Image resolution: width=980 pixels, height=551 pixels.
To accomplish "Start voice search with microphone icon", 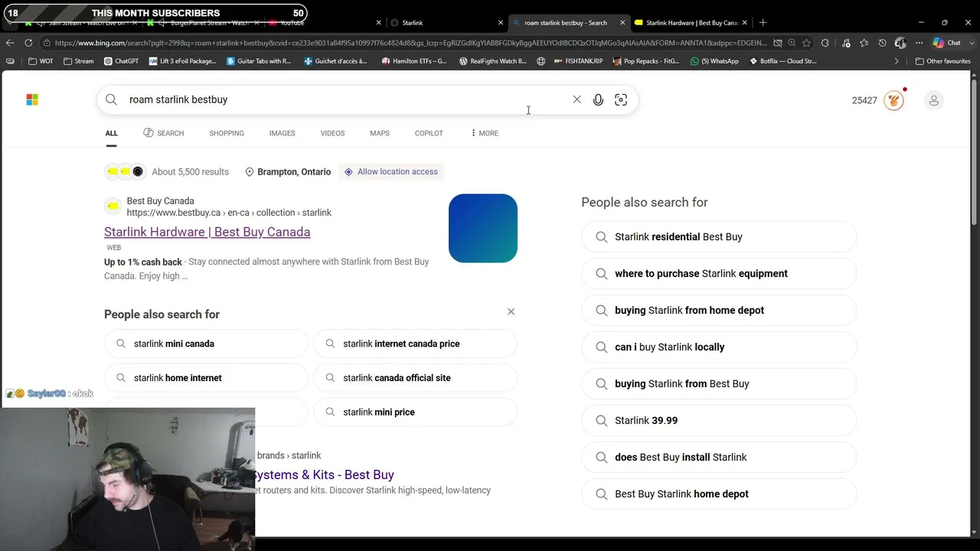I will (598, 99).
